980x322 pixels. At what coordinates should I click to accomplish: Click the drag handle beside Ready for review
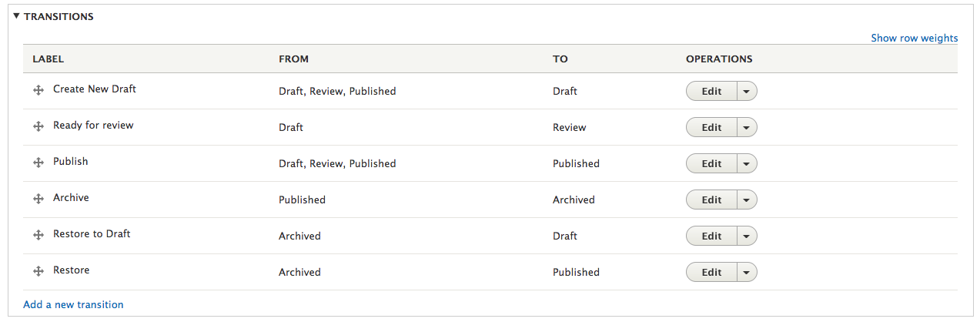[x=38, y=126]
